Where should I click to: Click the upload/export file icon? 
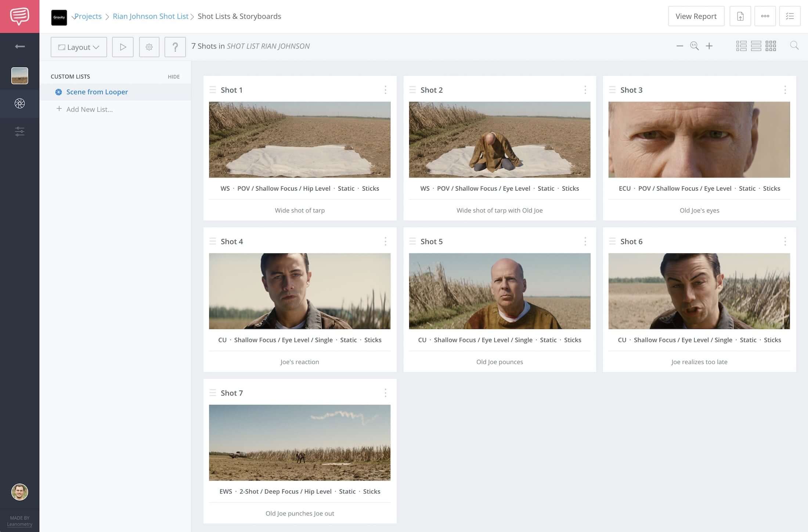tap(740, 16)
